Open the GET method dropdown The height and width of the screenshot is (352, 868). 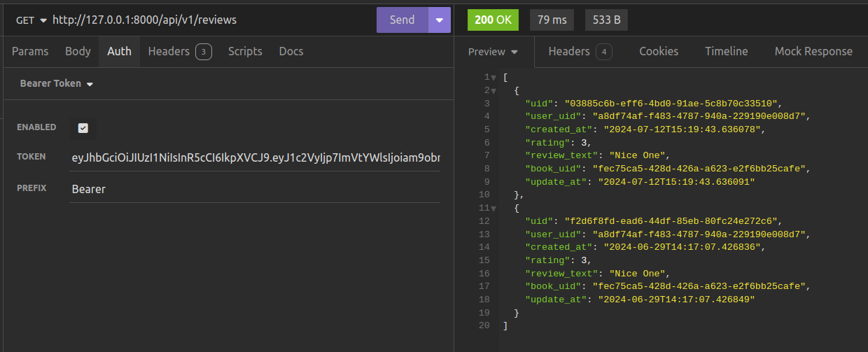point(31,20)
